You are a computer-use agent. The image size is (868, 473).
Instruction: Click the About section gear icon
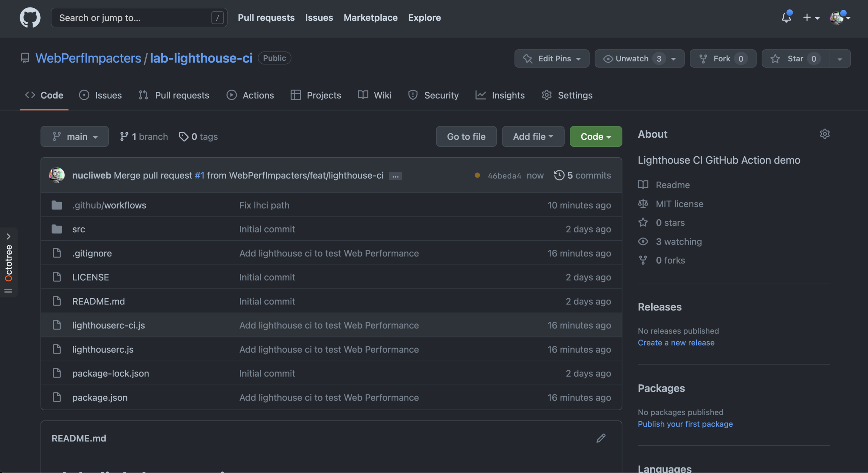825,134
